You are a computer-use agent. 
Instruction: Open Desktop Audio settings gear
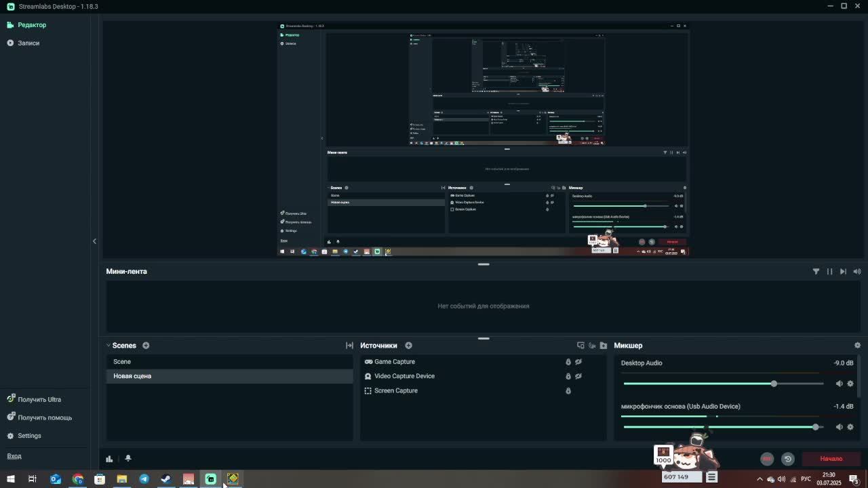pyautogui.click(x=850, y=384)
